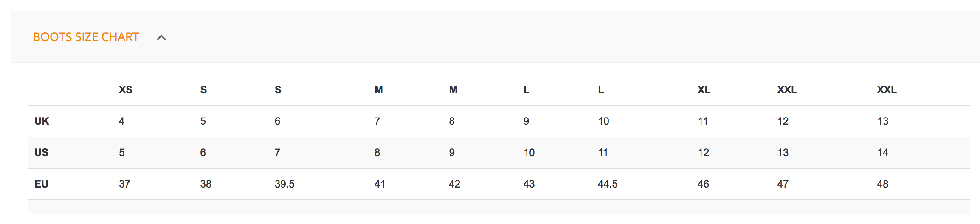Viewport: 980px width, 224px height.
Task: Click EU size 43 cell
Action: 529,184
